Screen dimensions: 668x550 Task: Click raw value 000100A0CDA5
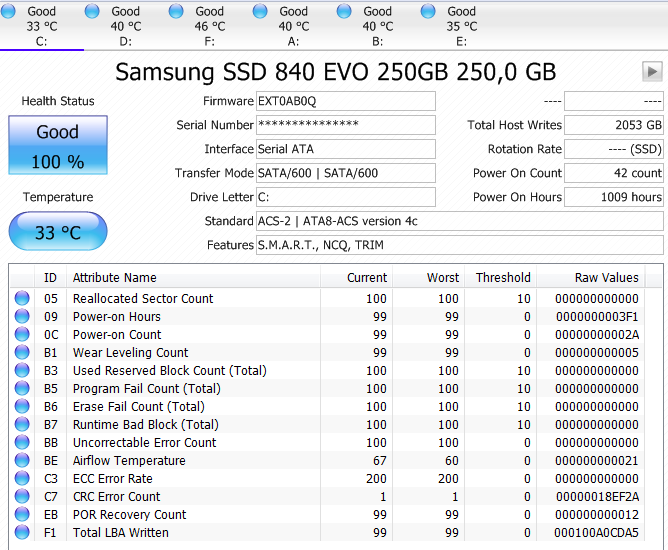(596, 533)
